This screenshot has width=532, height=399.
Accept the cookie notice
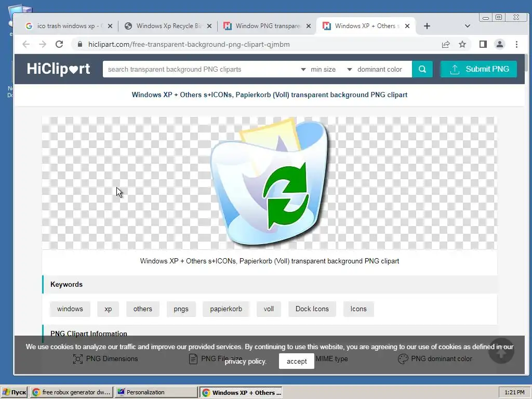tap(297, 362)
